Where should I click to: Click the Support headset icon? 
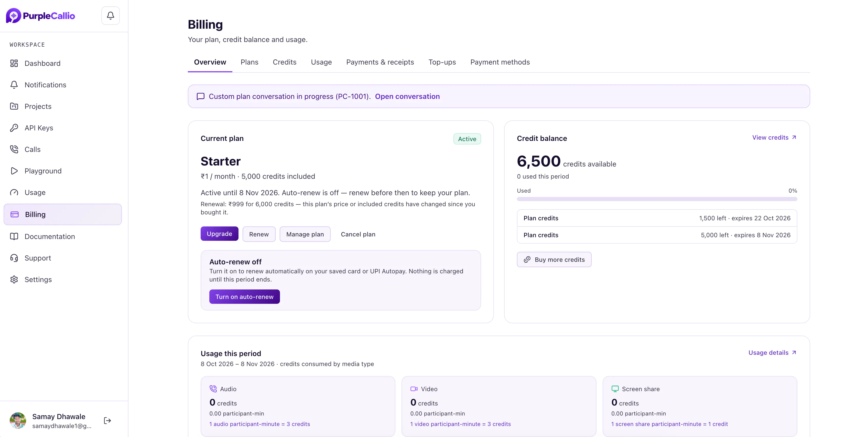14,258
